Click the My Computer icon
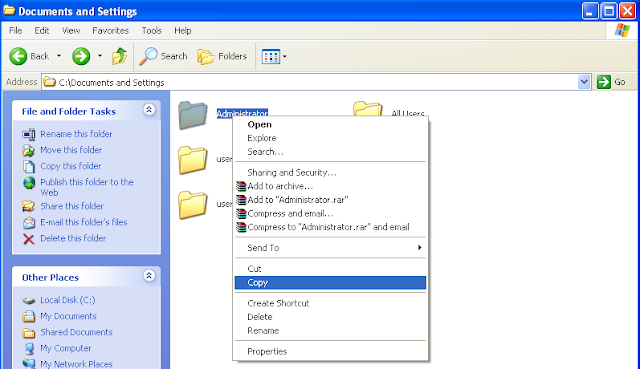The height and width of the screenshot is (369, 640). 29,349
